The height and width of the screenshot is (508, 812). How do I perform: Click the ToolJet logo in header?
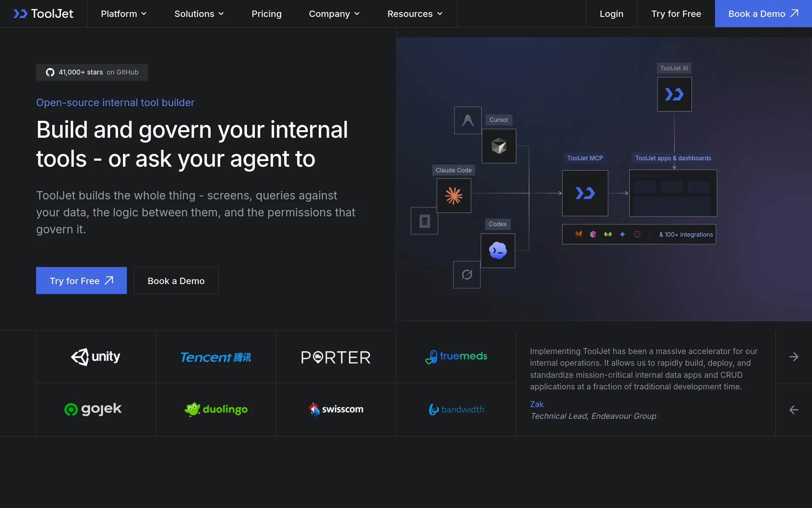click(43, 14)
